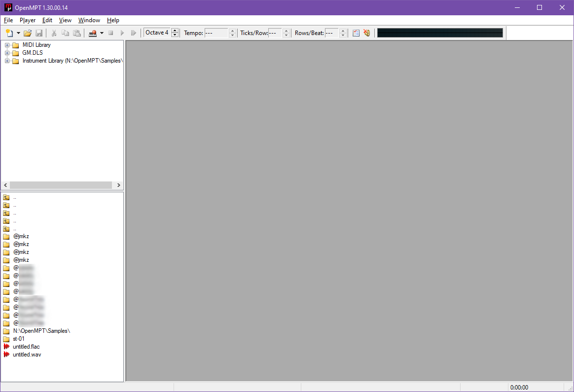The image size is (574, 392).
Task: Click the MIDI Record keyboard icon
Action: coord(93,33)
